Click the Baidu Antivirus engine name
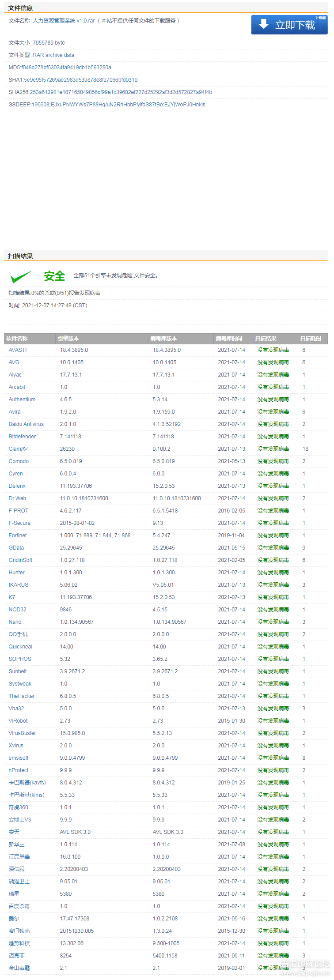Screen dimensions: 334x980 pyautogui.click(x=26, y=424)
